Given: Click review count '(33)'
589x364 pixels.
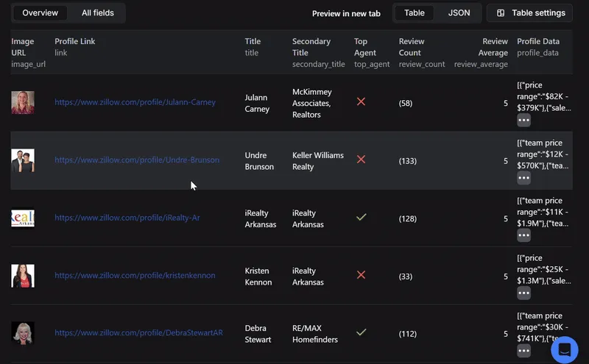Looking at the screenshot, I should click(x=406, y=276).
